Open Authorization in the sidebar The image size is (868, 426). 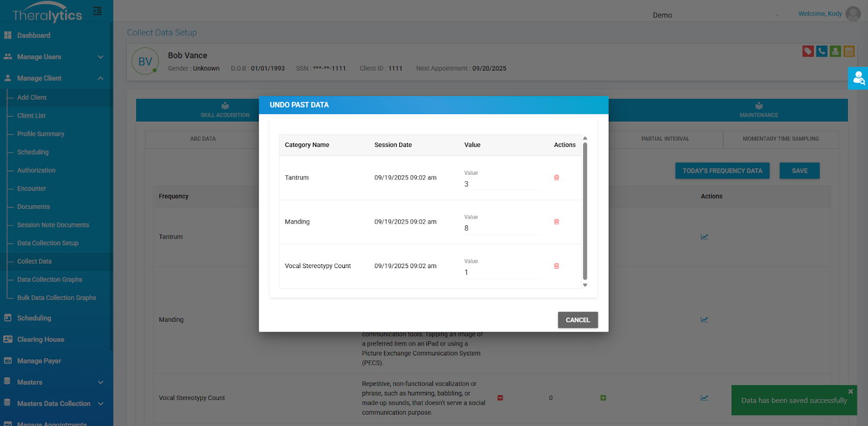coord(36,170)
